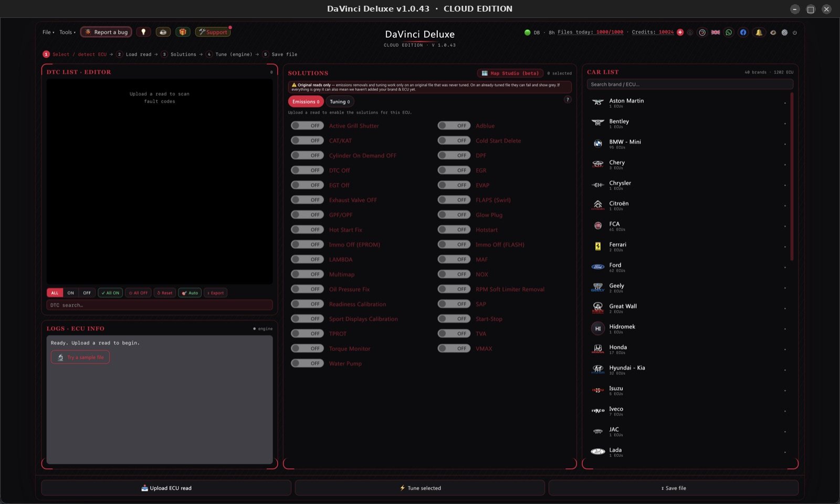840x504 pixels.
Task: Enable the VMAX toggle
Action: pos(454,349)
